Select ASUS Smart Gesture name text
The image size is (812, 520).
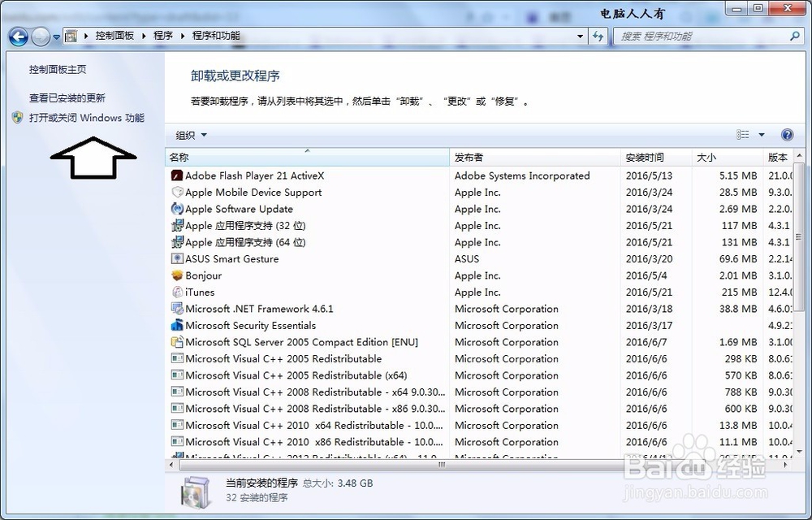pos(232,258)
